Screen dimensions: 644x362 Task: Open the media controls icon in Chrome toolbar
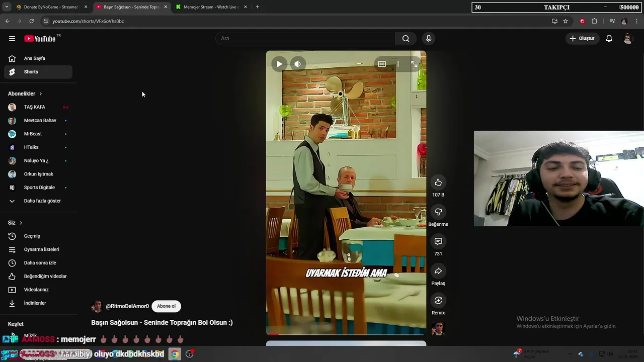[612, 21]
